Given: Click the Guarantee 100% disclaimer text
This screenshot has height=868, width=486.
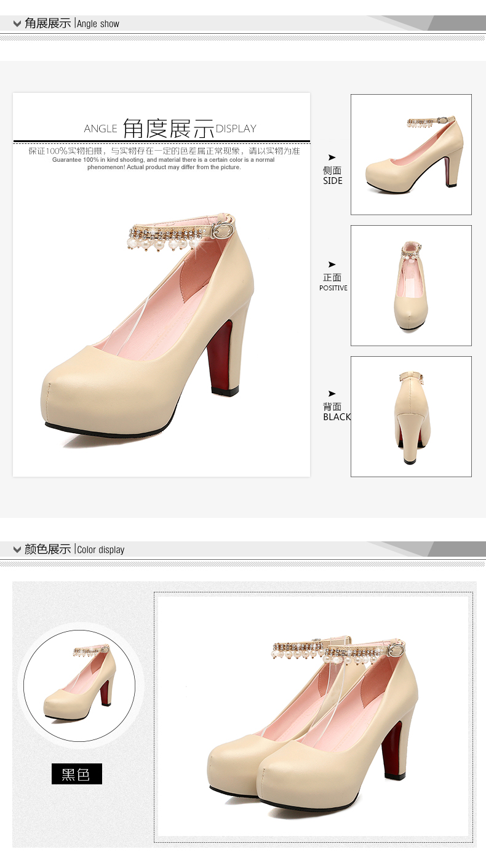Looking at the screenshot, I should 164,163.
